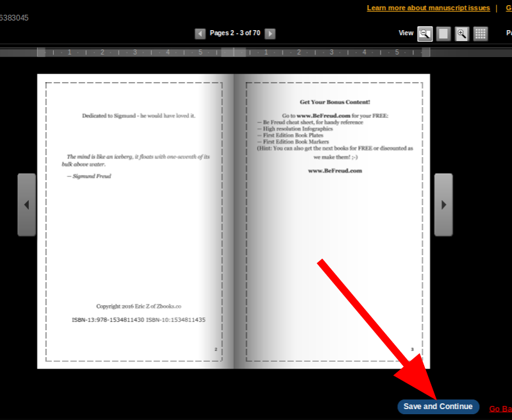The height and width of the screenshot is (420, 512).
Task: Click the right page 3 preview
Action: (332, 221)
